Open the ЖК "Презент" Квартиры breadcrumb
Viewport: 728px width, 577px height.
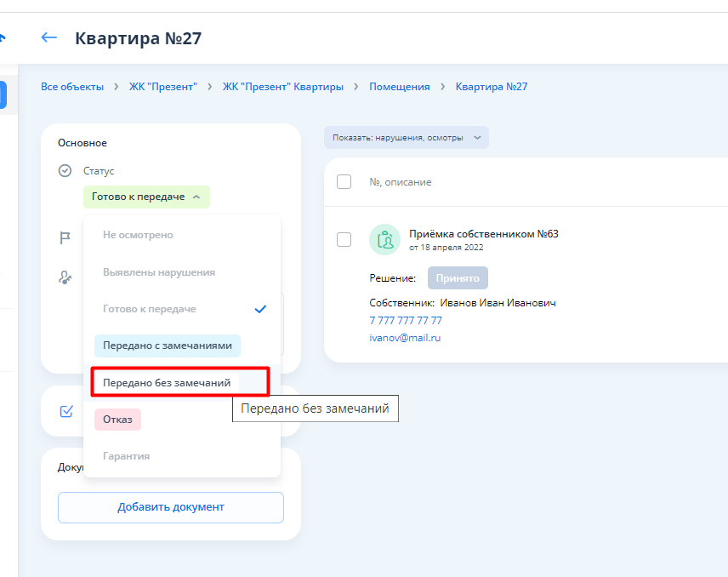pos(283,87)
